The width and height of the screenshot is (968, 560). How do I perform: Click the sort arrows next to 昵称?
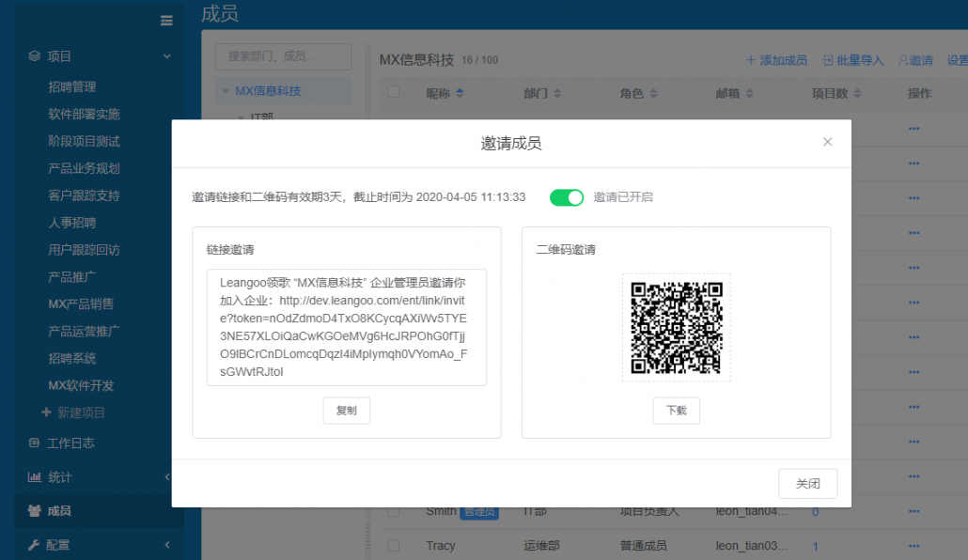coord(460,94)
